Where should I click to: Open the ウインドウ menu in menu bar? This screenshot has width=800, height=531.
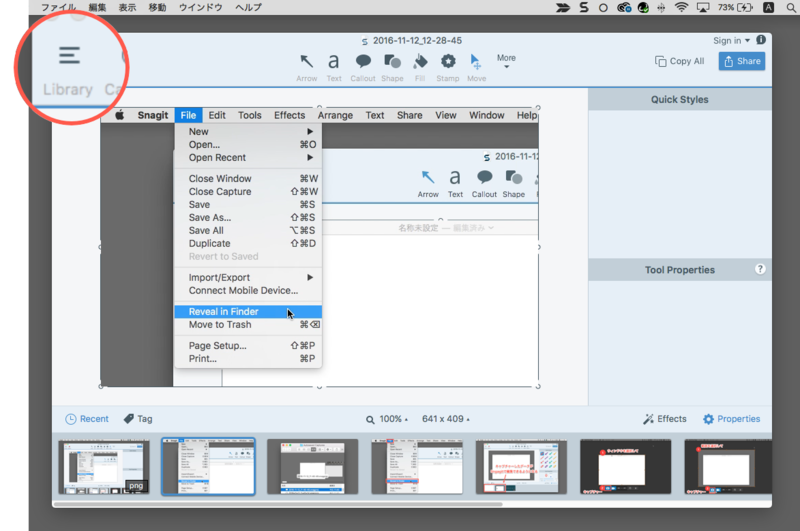tap(201, 7)
